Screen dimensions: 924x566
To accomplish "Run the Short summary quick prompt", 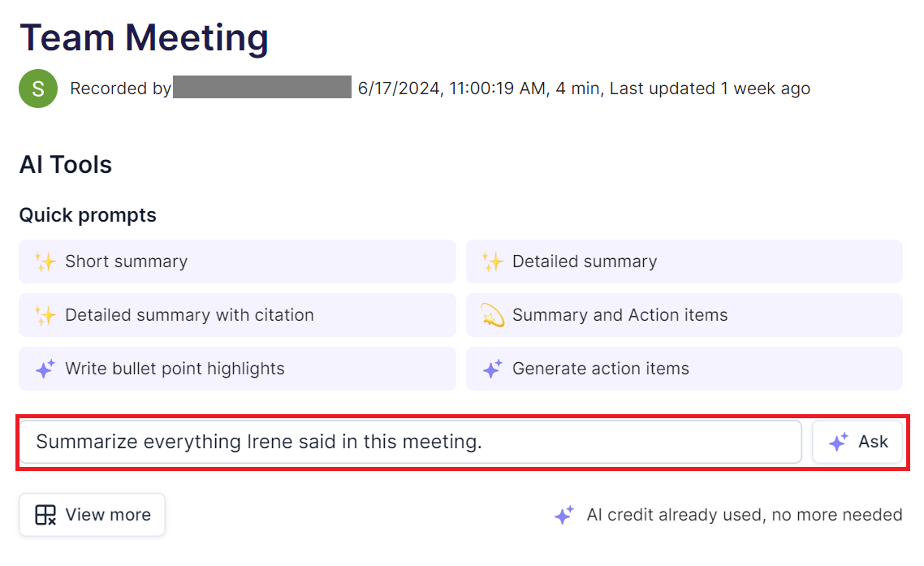I will tap(237, 261).
